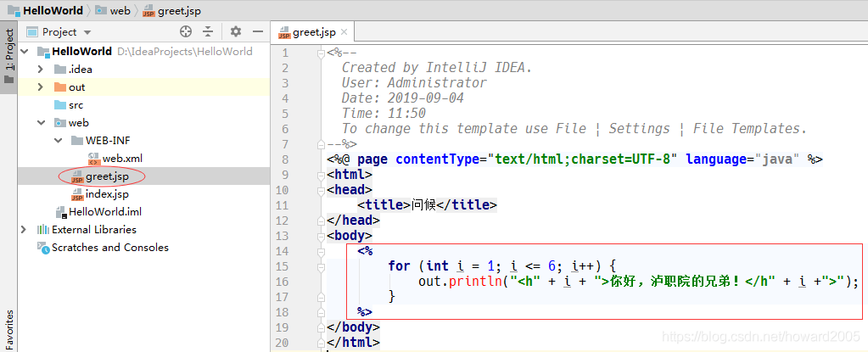The height and width of the screenshot is (352, 868).
Task: Select the HelloWorld project root
Action: 82,52
